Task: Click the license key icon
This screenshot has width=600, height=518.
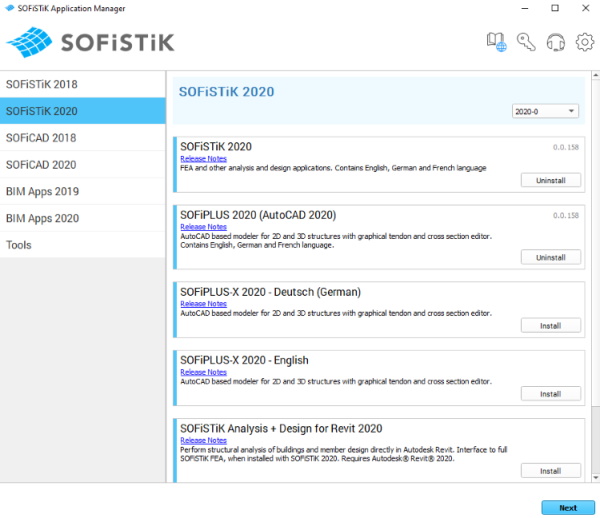Action: (x=526, y=42)
